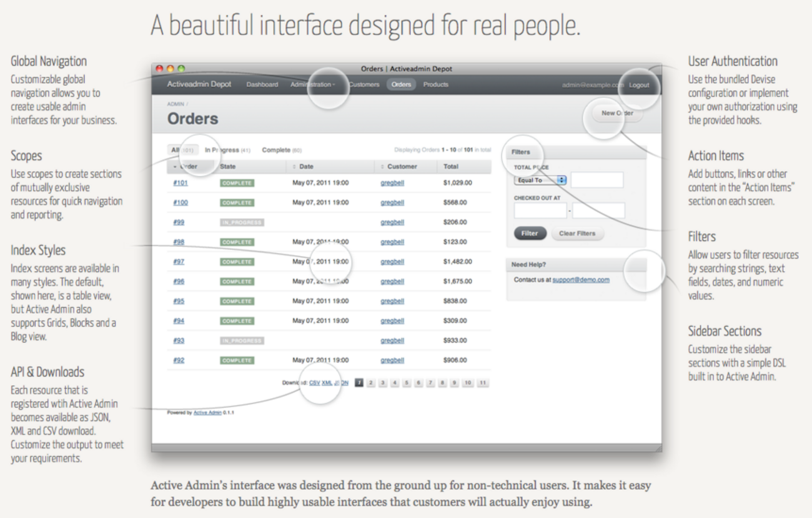The height and width of the screenshot is (518, 812).
Task: Switch to the Complete scope
Action: coord(282,150)
